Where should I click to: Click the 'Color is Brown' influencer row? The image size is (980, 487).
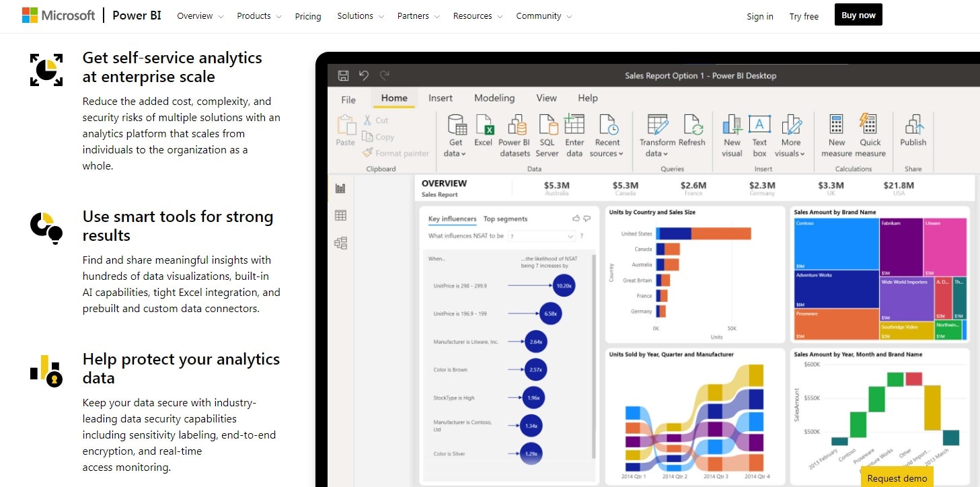click(491, 369)
